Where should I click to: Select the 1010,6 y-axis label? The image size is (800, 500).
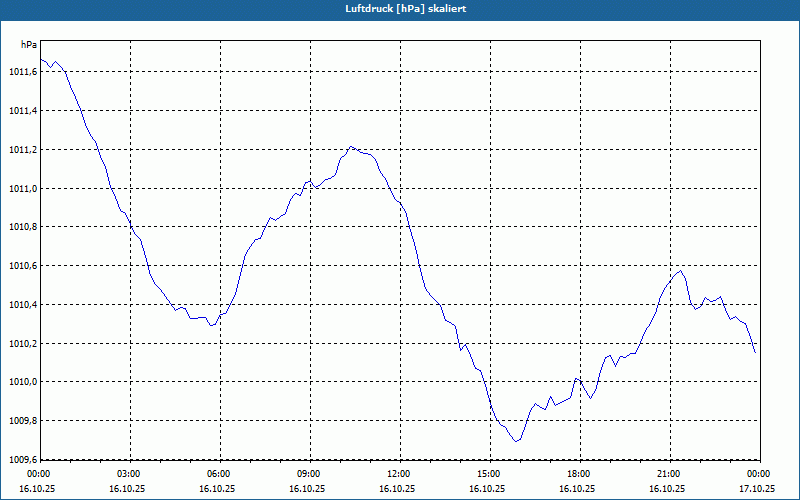[x=23, y=266]
